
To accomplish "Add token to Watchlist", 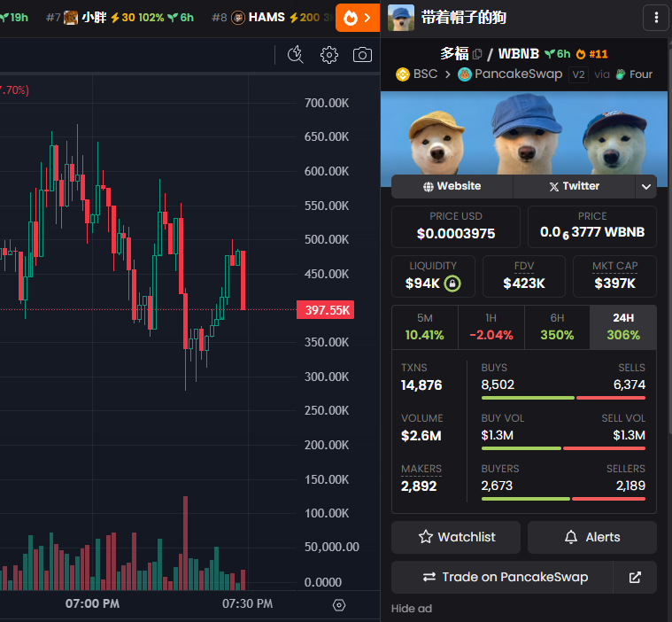I will point(456,537).
